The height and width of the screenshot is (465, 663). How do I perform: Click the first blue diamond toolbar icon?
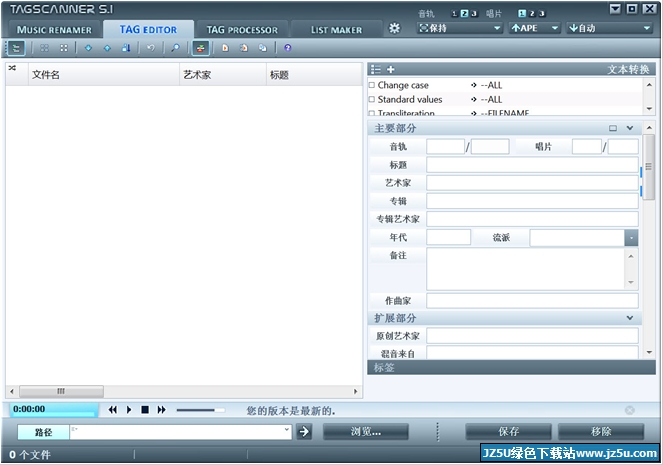pyautogui.click(x=88, y=48)
